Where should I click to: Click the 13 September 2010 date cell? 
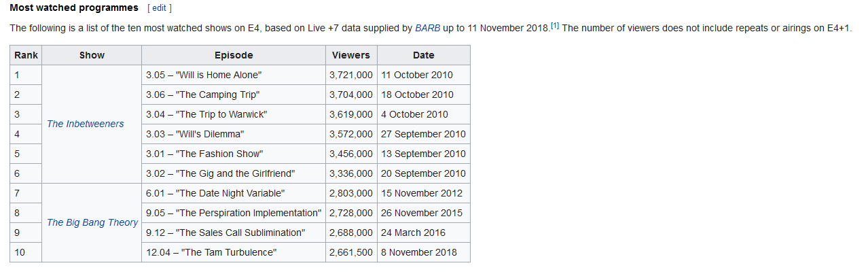(x=424, y=154)
